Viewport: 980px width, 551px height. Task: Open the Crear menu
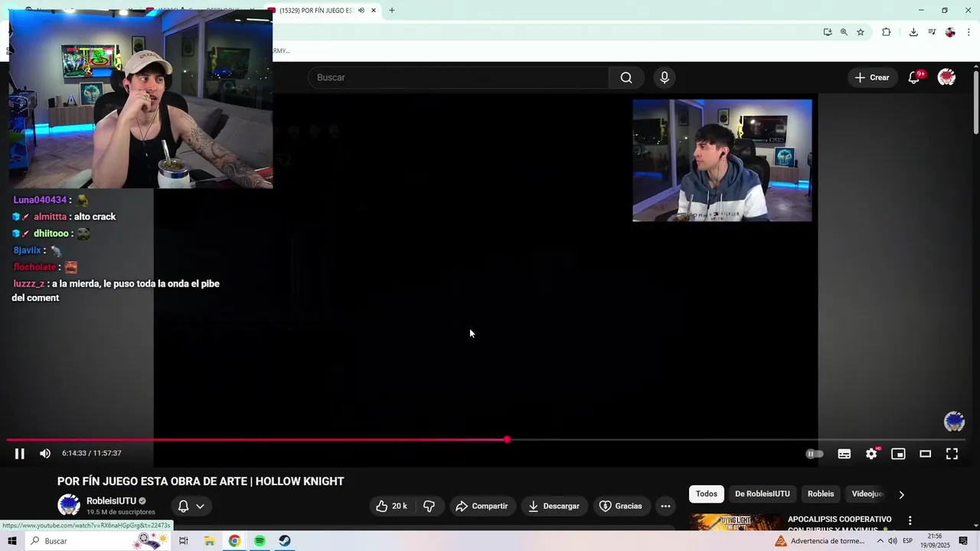pos(872,77)
